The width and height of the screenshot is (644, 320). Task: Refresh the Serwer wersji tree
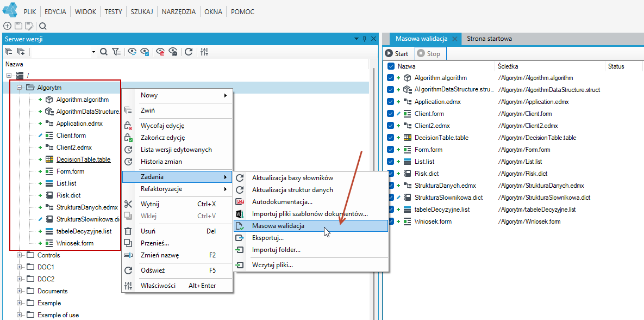click(x=189, y=51)
